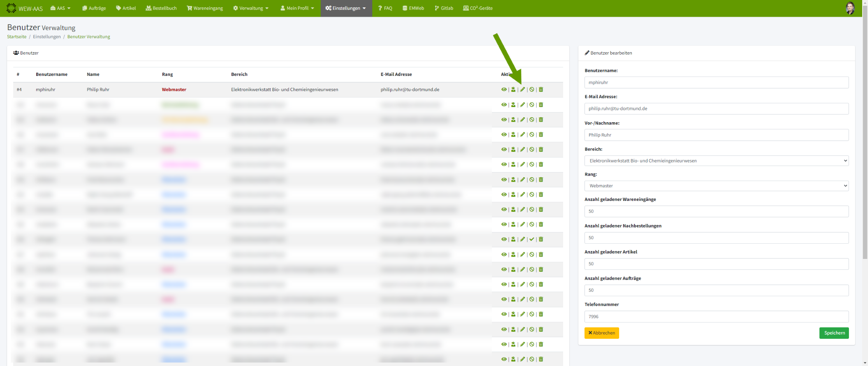This screenshot has height=366, width=868.
Task: Open CO²-Geräte in the top navigation
Action: (478, 8)
